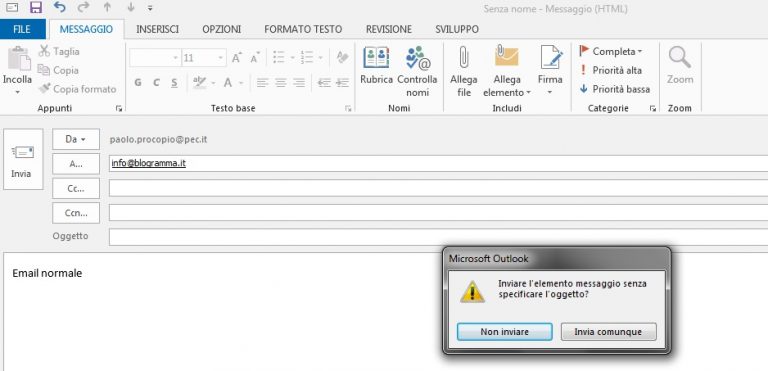The width and height of the screenshot is (768, 371).
Task: Click into the Ccn input field
Action: 438,213
